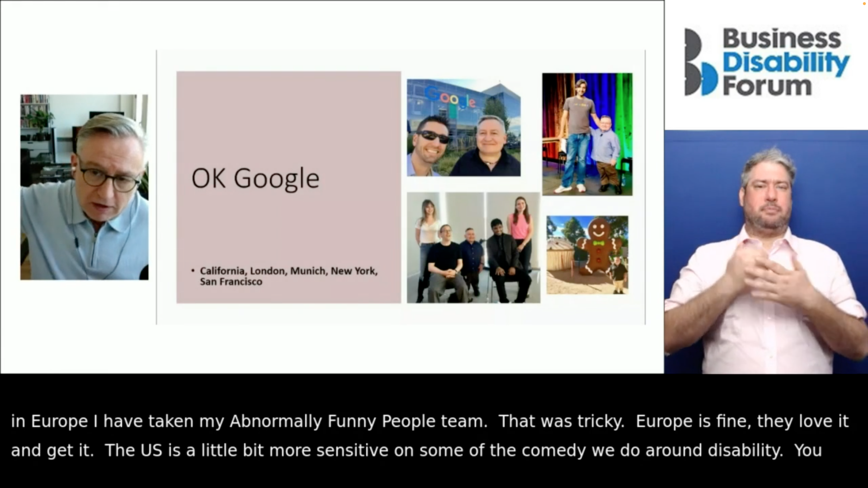Screen dimensions: 868x488
Task: Select the speaker webcam video feed
Action: [84, 187]
